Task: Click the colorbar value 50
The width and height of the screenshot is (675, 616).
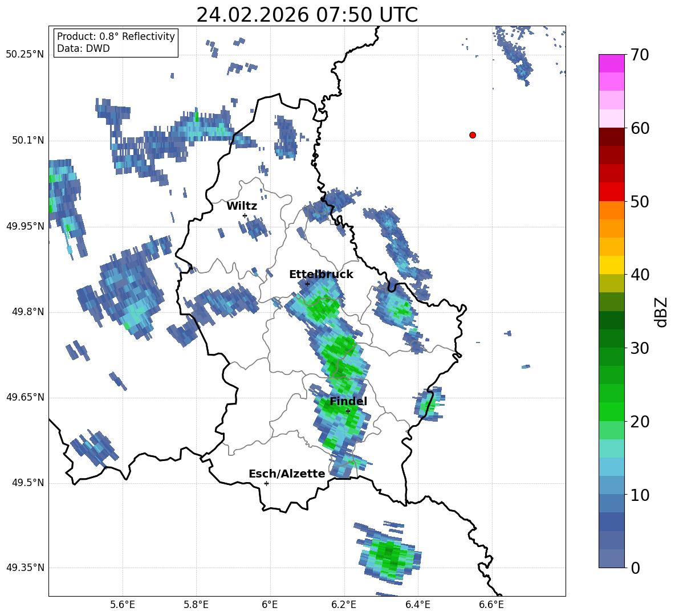Action: tap(640, 201)
